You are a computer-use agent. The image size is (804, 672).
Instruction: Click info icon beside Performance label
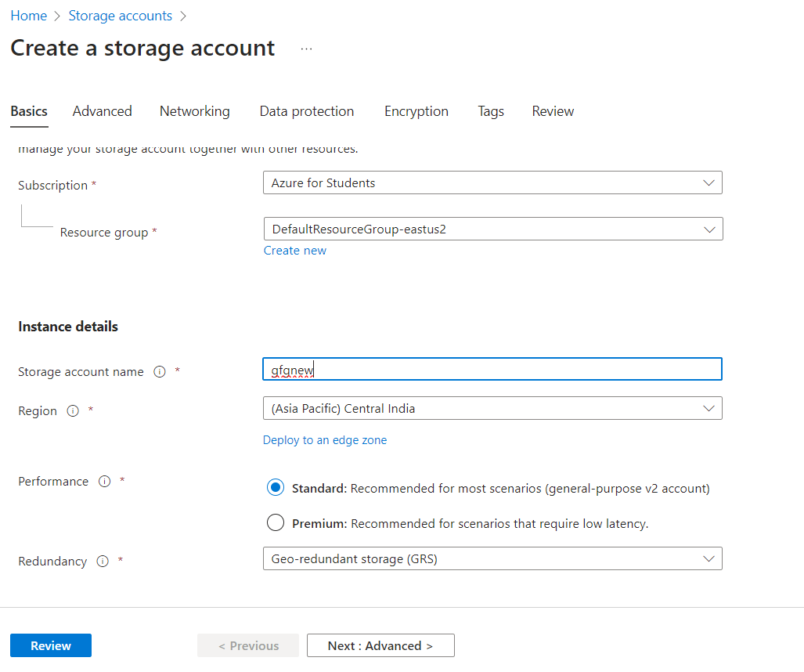tap(104, 482)
